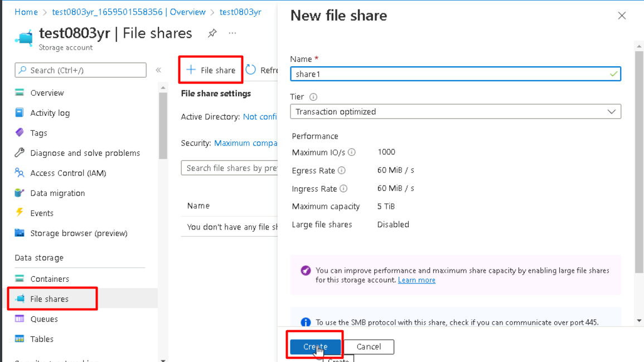Collapse the sidebar with double chevron
This screenshot has height=362, width=644.
point(158,70)
